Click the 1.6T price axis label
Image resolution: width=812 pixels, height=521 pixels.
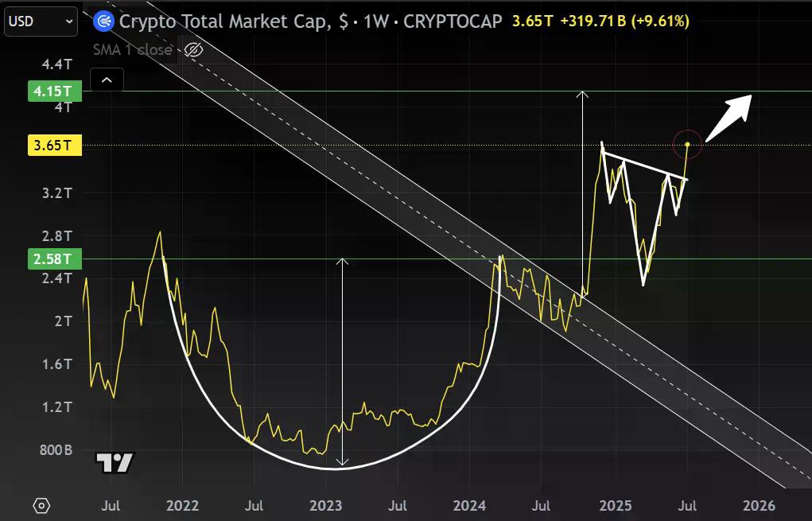[57, 364]
